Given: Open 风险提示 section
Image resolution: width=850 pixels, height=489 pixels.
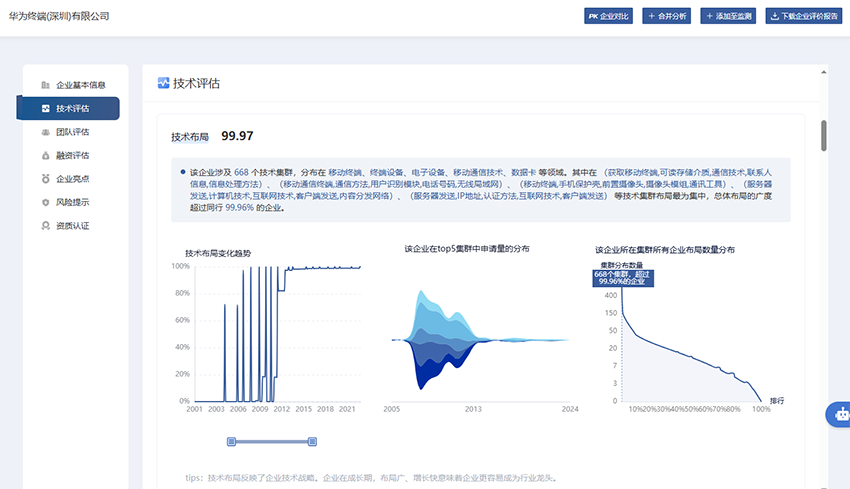Looking at the screenshot, I should (x=73, y=202).
